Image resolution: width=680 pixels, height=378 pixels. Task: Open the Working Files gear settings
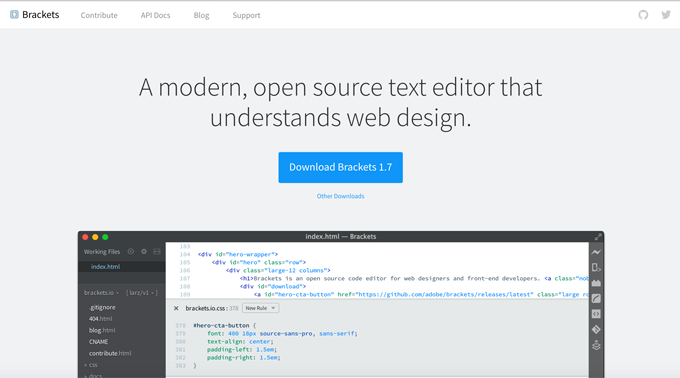click(x=144, y=251)
